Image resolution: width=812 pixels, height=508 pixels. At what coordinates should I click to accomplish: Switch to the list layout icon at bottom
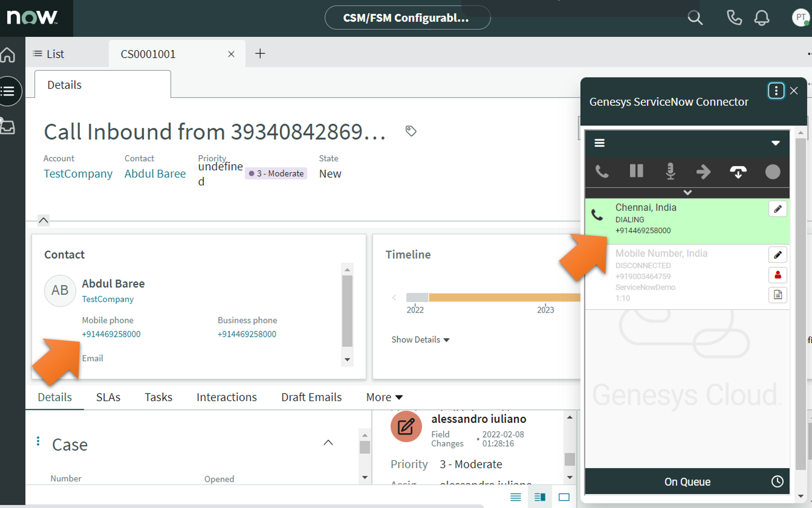(515, 497)
